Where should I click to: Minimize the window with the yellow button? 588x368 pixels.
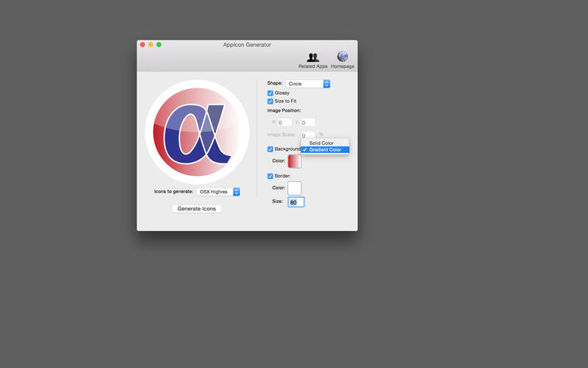tap(151, 45)
